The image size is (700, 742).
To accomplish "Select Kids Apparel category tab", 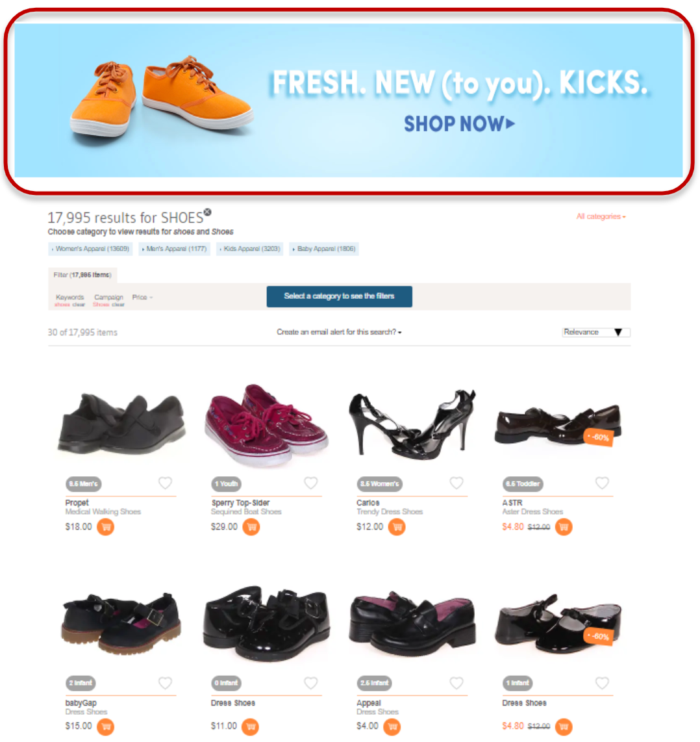I will click(x=250, y=249).
